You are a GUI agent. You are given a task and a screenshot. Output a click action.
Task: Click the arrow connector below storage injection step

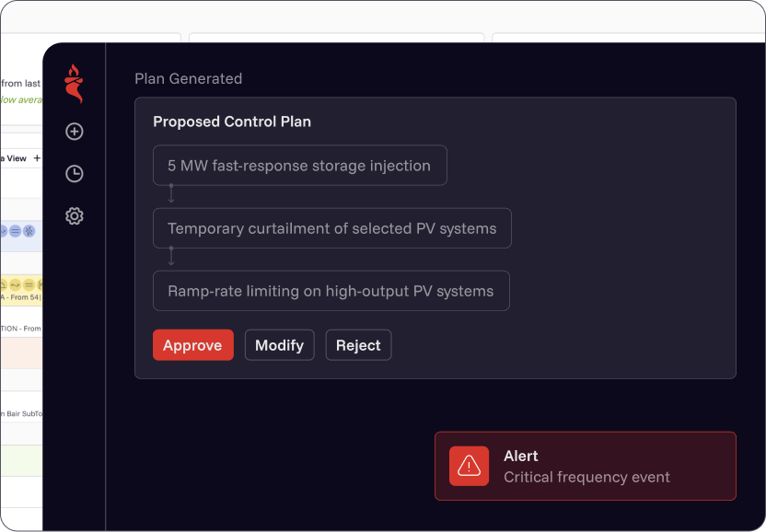171,197
